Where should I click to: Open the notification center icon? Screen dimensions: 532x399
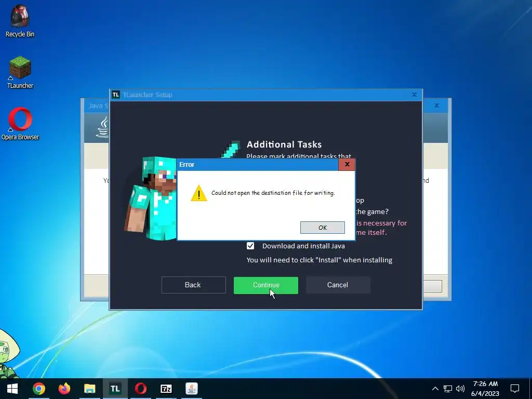click(x=515, y=389)
